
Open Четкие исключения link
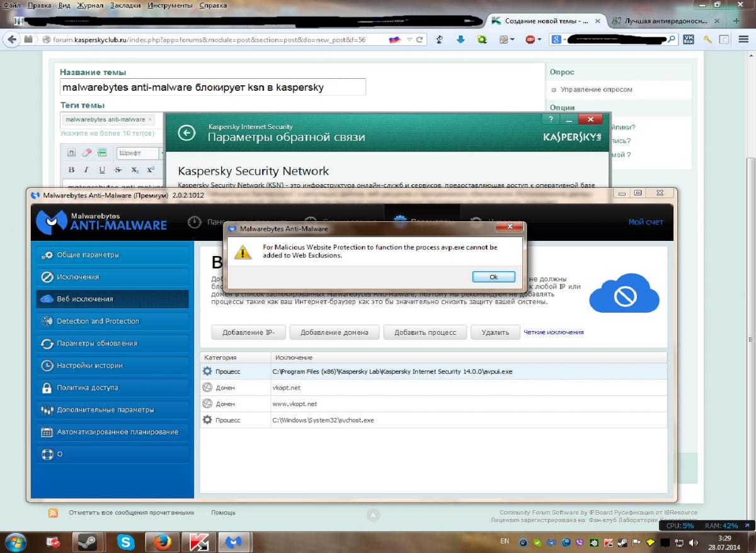point(554,332)
